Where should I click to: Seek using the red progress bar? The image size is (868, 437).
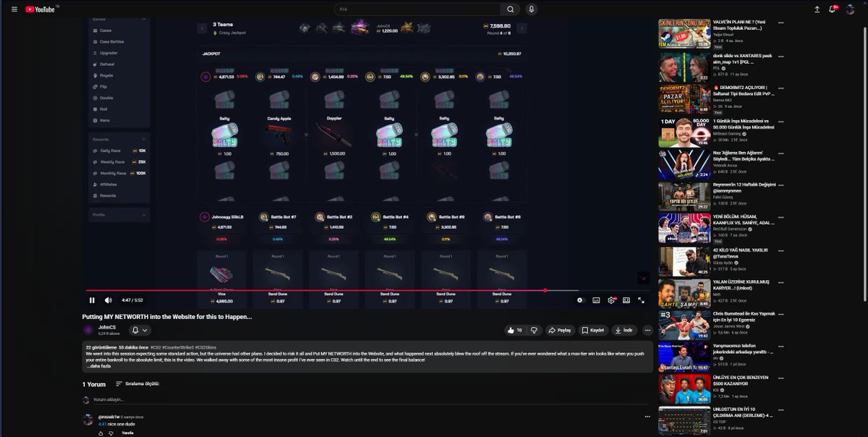coord(366,290)
